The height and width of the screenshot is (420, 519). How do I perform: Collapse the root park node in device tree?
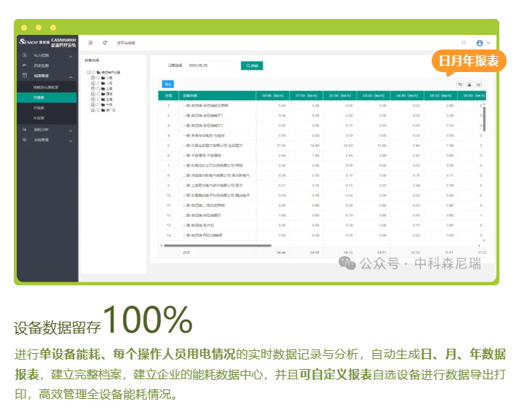tap(89, 73)
